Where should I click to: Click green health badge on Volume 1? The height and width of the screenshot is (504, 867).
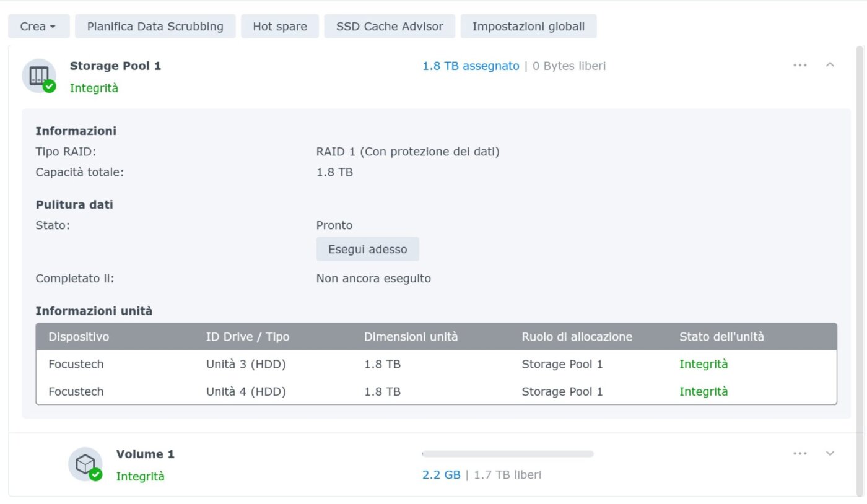[95, 475]
